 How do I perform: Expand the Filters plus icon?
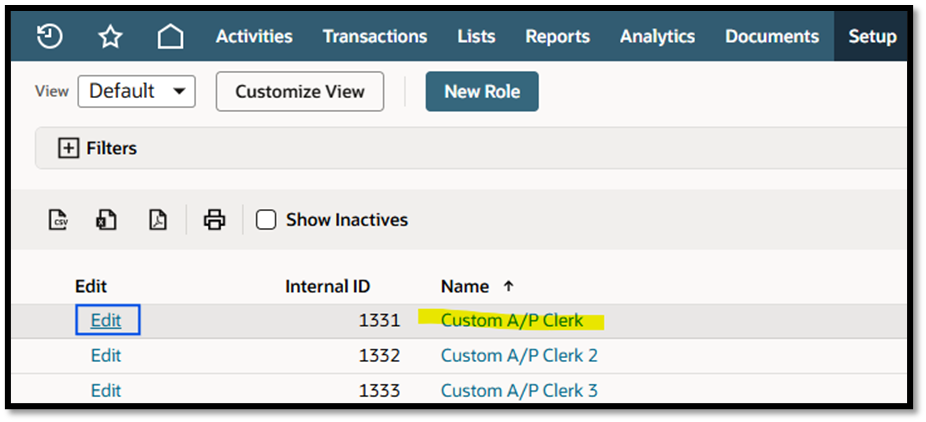click(x=69, y=148)
